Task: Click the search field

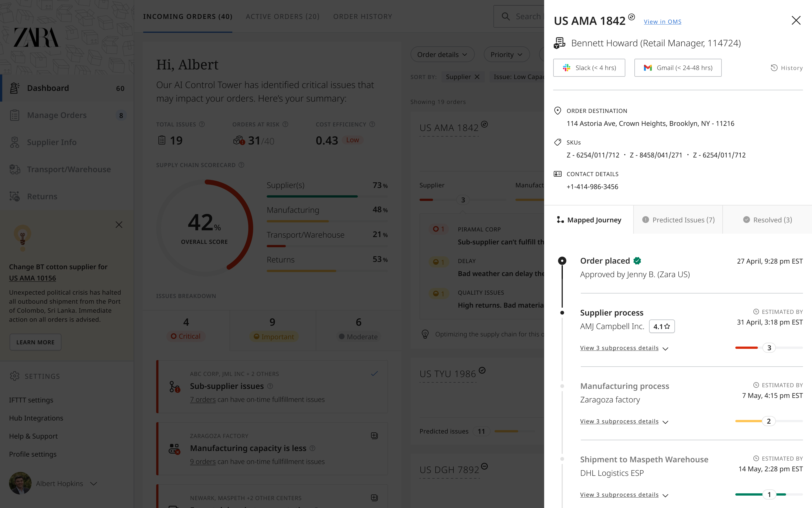Action: click(519, 16)
